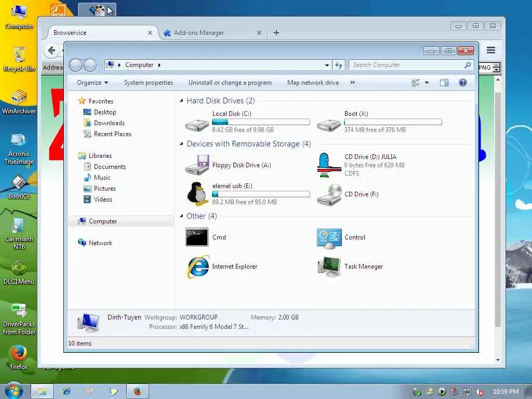Click muted volume icon in system tray

(480, 392)
